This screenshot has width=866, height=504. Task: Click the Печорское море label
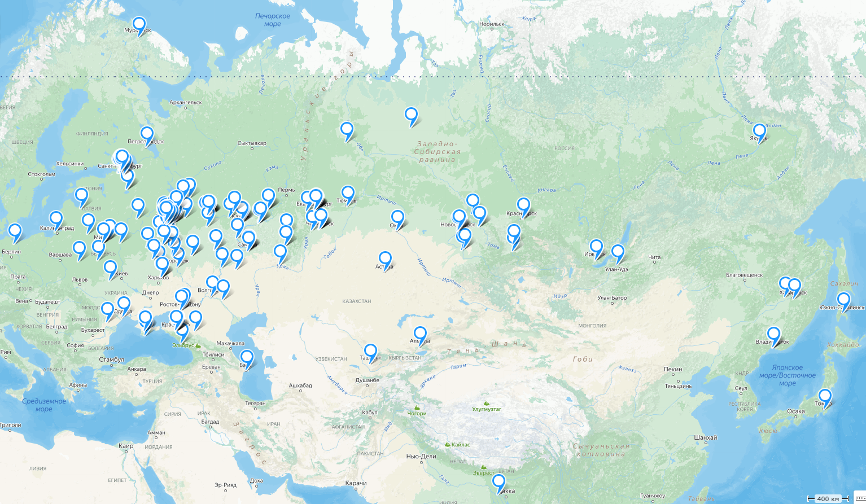pos(273,20)
